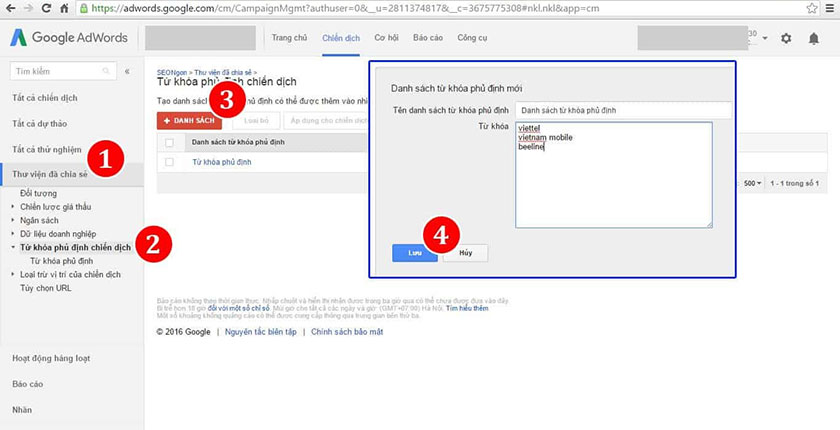Switch to the Chiến dịch tab
840x430 pixels.
[341, 38]
